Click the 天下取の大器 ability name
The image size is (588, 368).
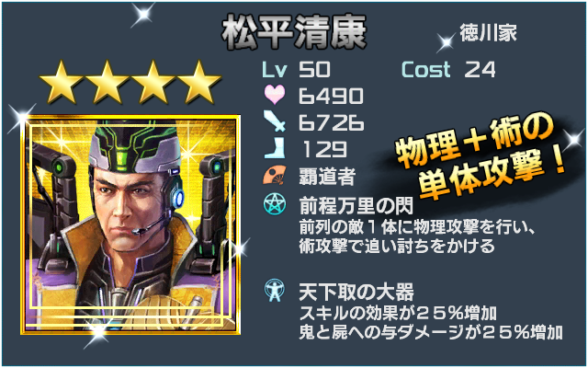pyautogui.click(x=356, y=292)
